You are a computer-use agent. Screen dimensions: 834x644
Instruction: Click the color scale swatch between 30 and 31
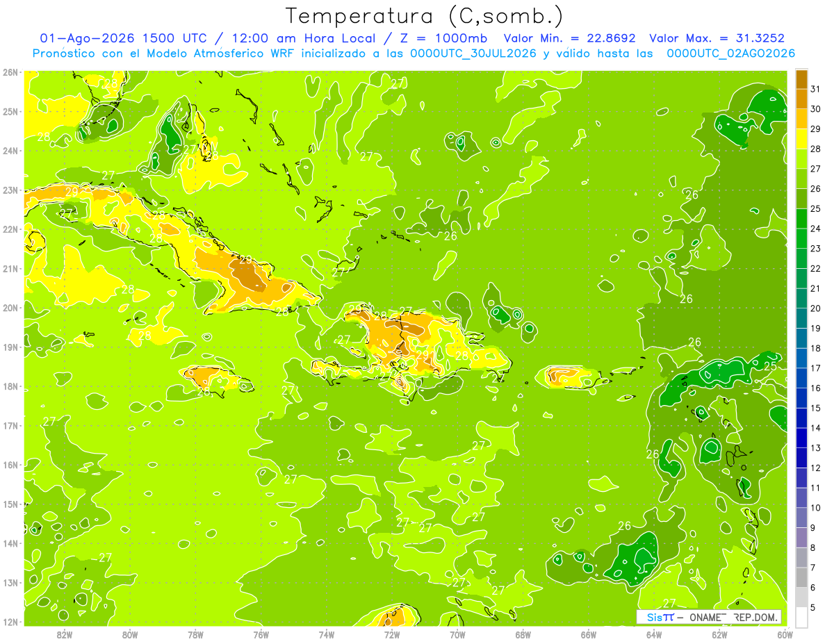(801, 99)
